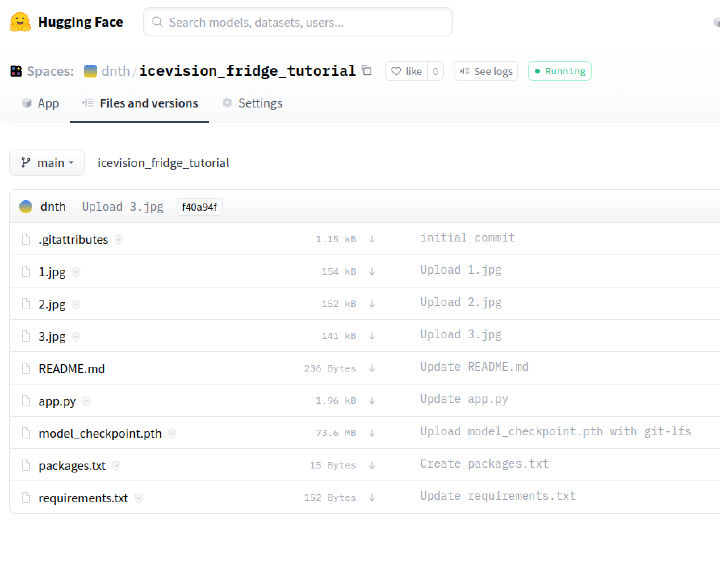720x571 pixels.
Task: Download app.py using its download arrow
Action: pos(372,400)
